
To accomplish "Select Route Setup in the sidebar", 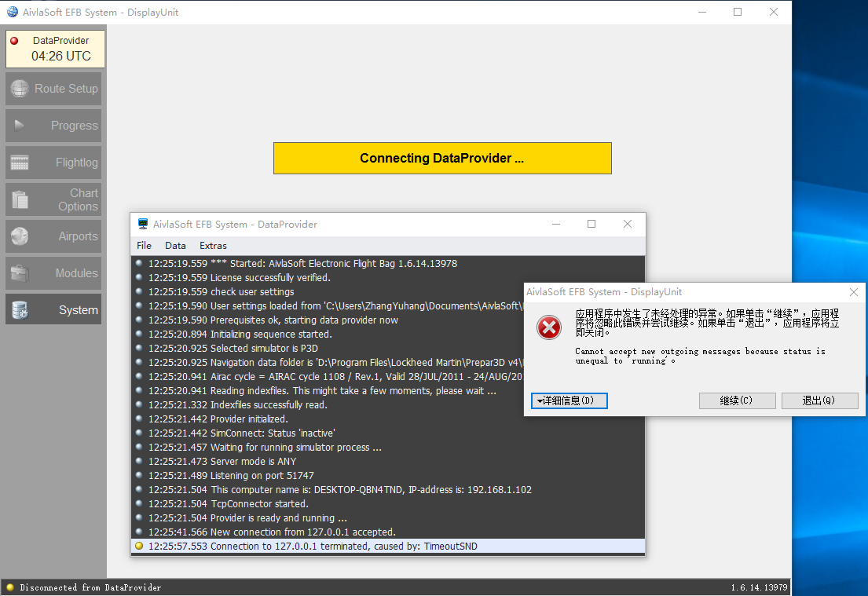I will point(53,88).
